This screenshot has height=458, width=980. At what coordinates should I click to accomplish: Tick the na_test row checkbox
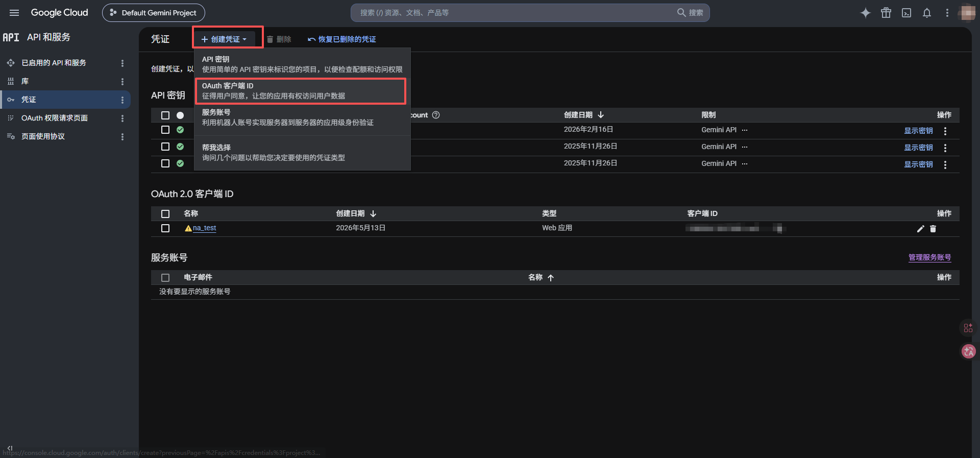(x=165, y=228)
